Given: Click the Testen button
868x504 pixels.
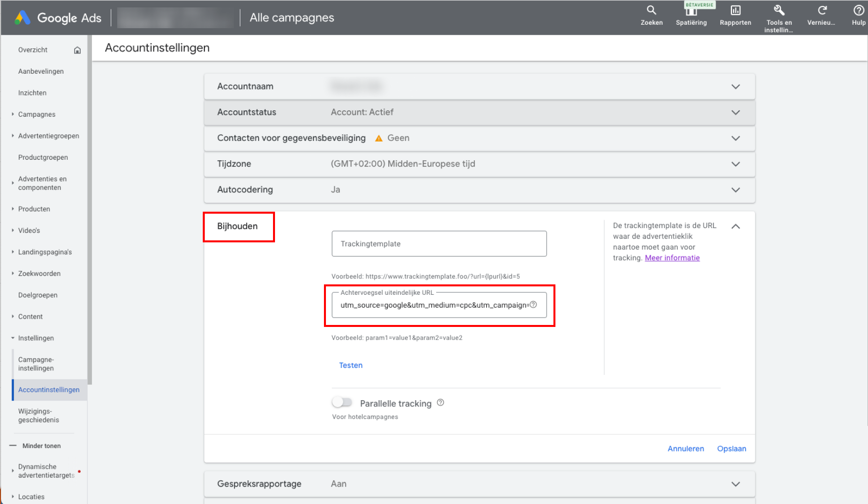Looking at the screenshot, I should point(351,365).
